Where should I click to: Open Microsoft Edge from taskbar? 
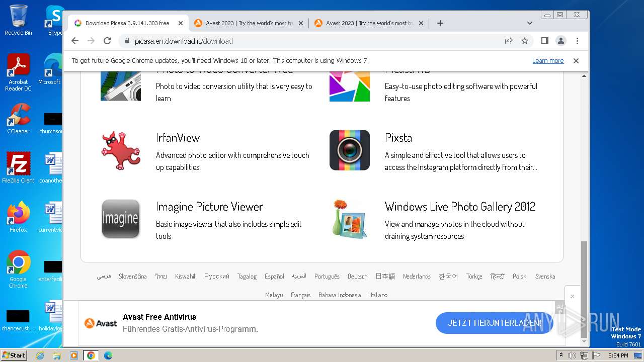click(108, 355)
